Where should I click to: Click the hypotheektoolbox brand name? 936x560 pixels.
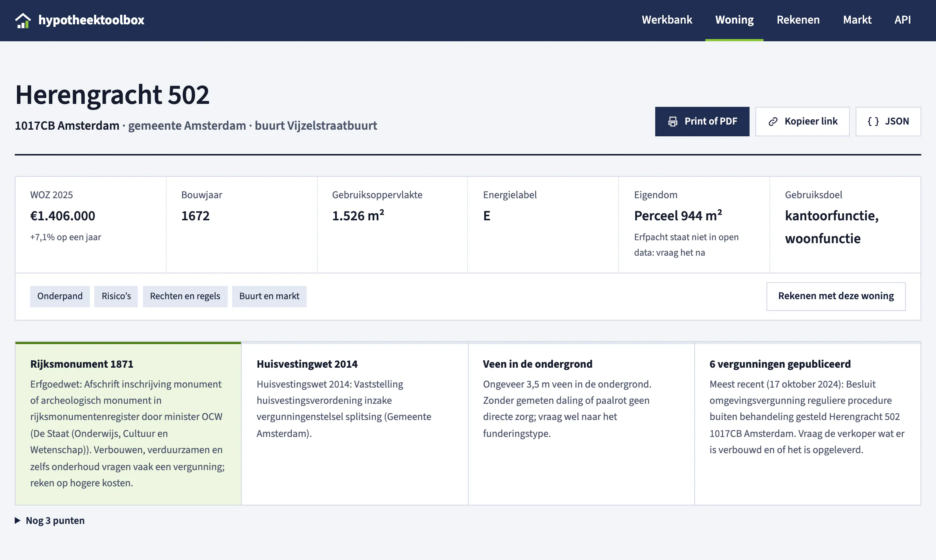91,20
